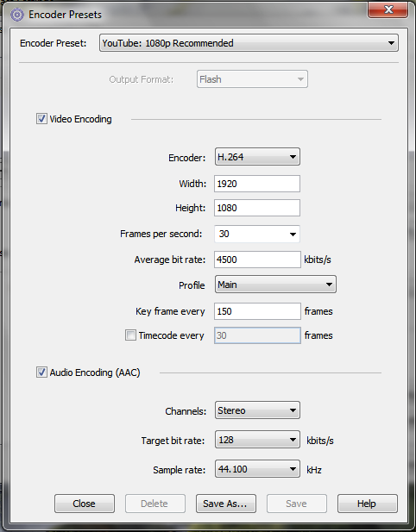Screen dimensions: 416x532
Task: Click the Width input field
Action: click(x=257, y=184)
